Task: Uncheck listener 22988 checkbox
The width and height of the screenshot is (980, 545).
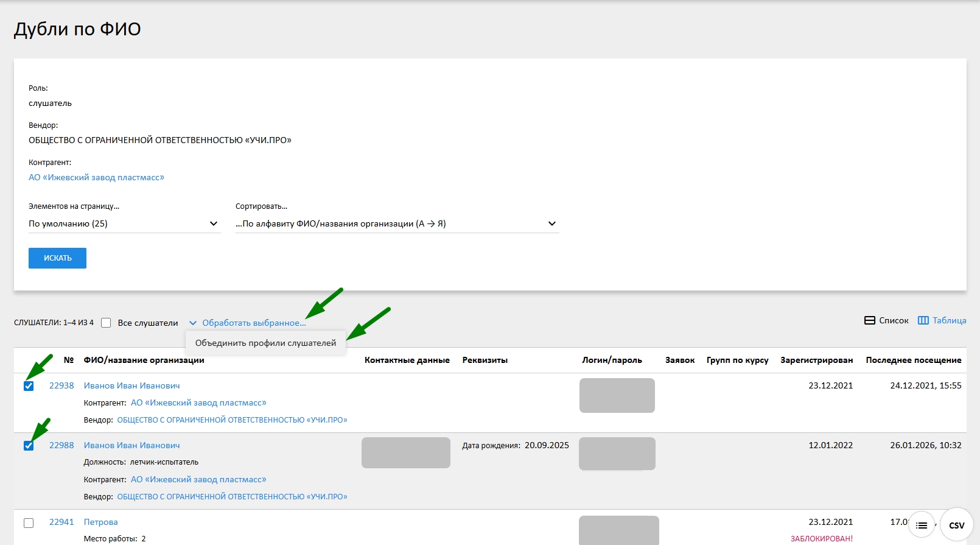Action: (x=29, y=446)
